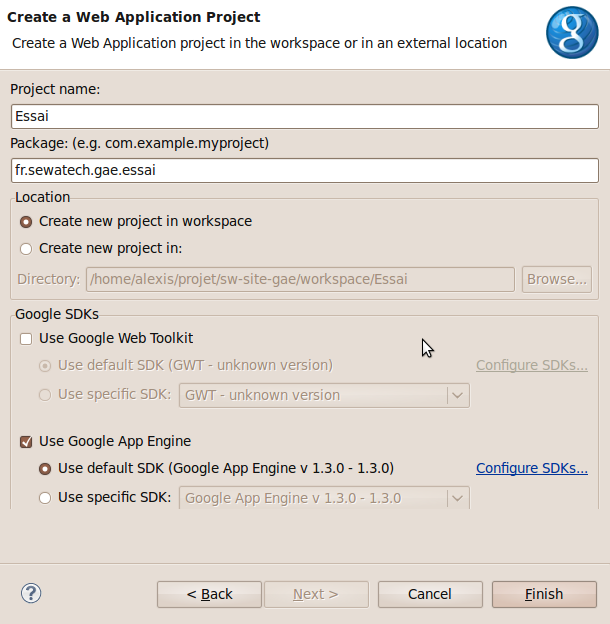Click the Google SDKs group label

pos(57,314)
